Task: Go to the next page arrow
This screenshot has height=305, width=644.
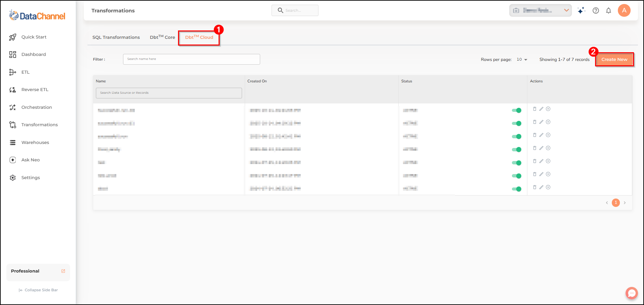Action: pos(625,203)
